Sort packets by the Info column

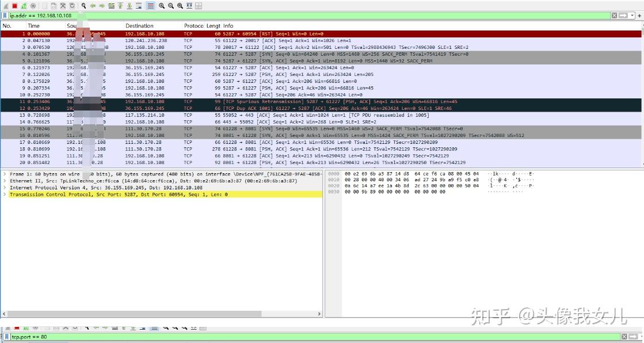[x=432, y=26]
